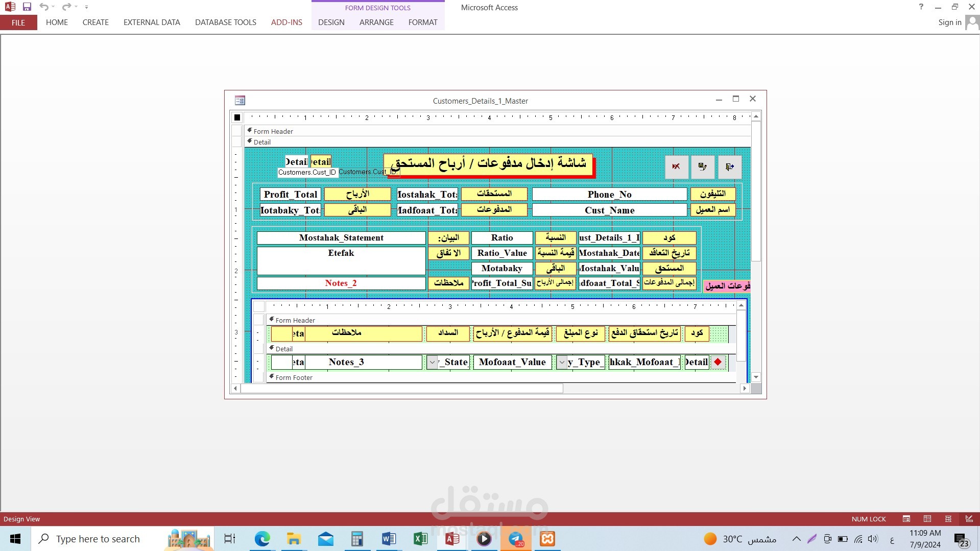The height and width of the screenshot is (551, 980).
Task: Click the exit door button in the form
Action: tap(730, 167)
